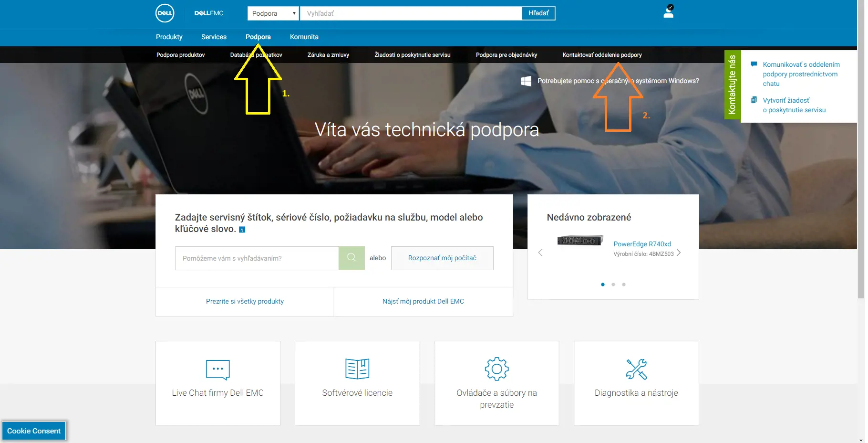The image size is (868, 443).
Task: Open Vytvoriť žiadosť o poskytnutie servisu link
Action: (x=794, y=105)
